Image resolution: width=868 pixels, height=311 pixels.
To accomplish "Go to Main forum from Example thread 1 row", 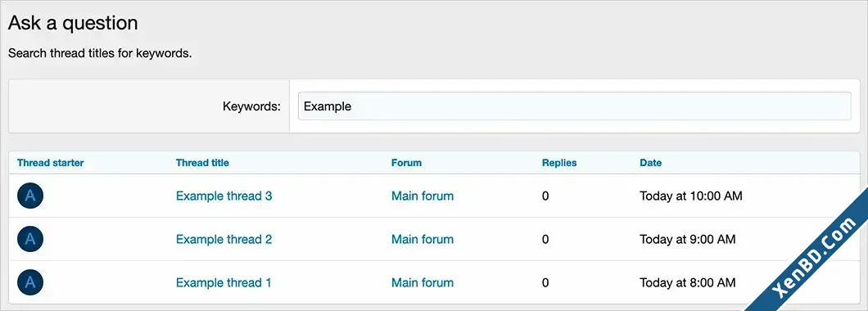I will [x=423, y=283].
